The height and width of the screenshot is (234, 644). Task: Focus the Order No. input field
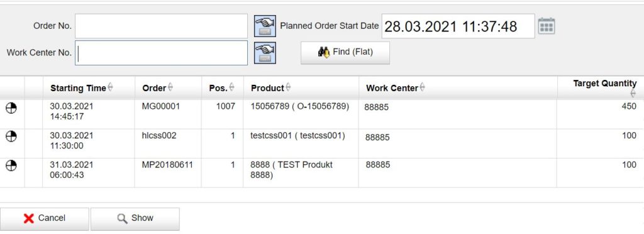(161, 26)
